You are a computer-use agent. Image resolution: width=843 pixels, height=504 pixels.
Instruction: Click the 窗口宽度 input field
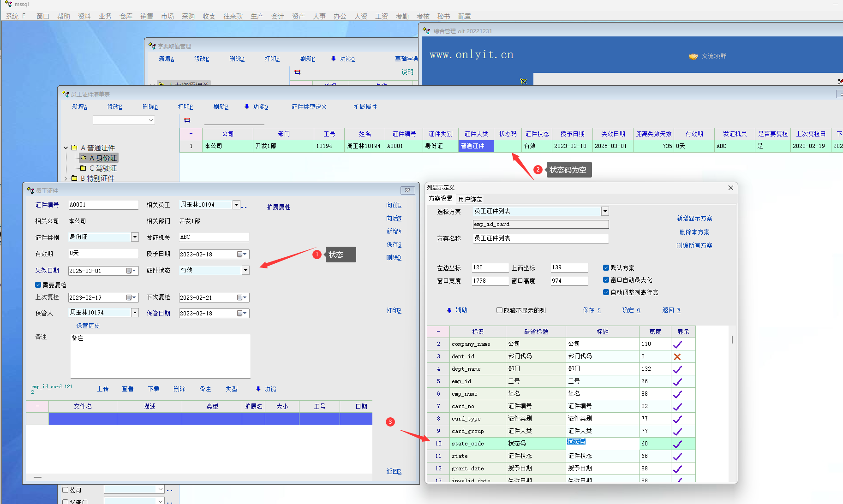pos(489,281)
